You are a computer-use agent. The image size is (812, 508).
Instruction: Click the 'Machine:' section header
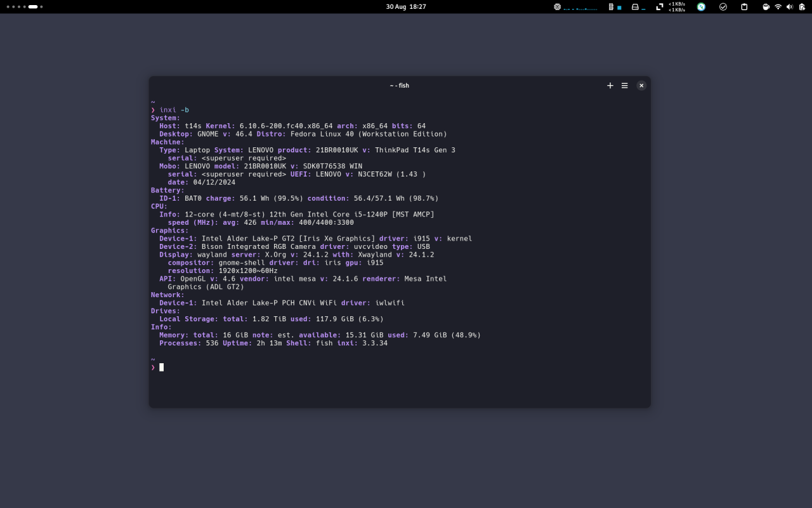pyautogui.click(x=167, y=142)
